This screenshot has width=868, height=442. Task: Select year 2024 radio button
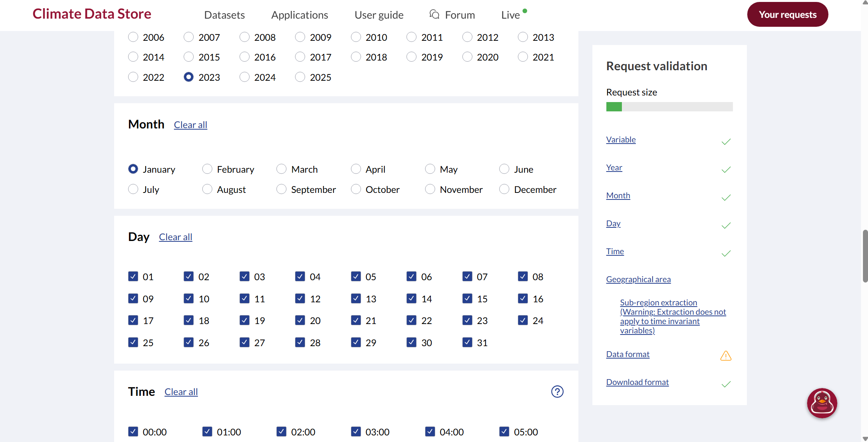(245, 77)
